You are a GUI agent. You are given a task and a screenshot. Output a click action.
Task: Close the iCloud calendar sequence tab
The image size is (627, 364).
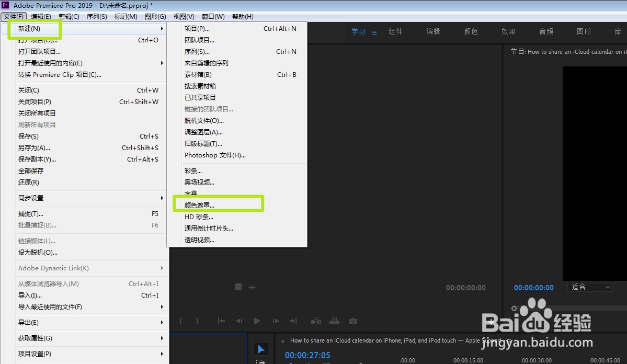[282, 341]
